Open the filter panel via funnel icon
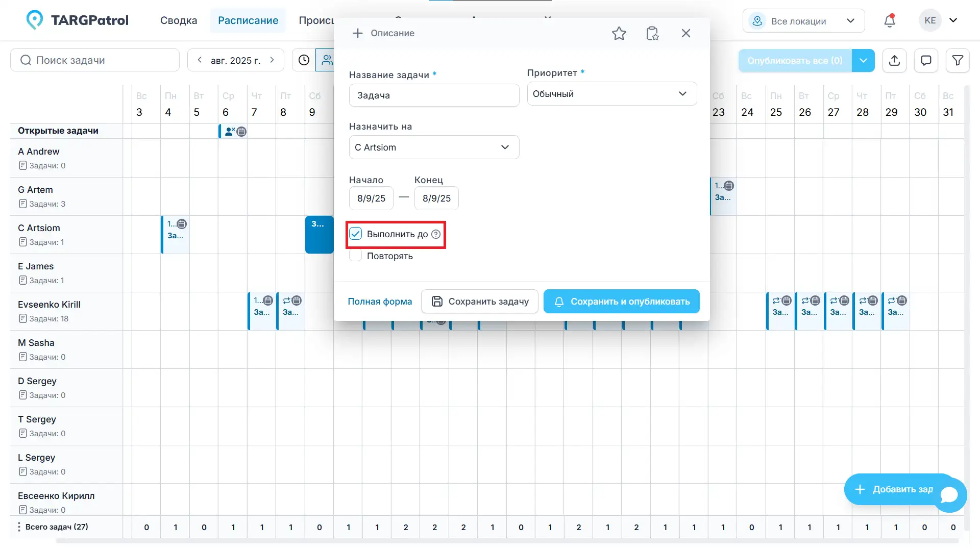This screenshot has width=980, height=551. [958, 60]
